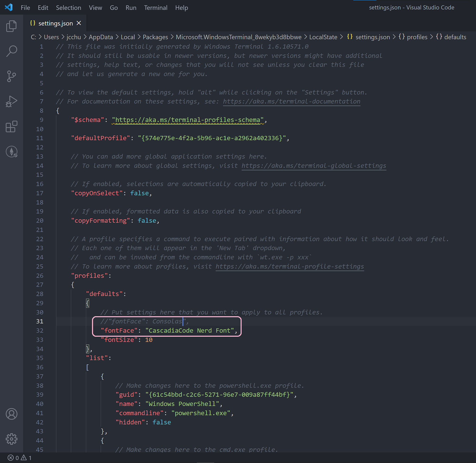Click the C: breadcrumb segment
This screenshot has width=476, height=463.
[34, 37]
